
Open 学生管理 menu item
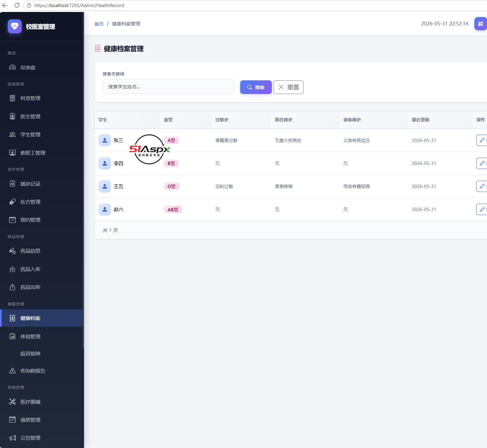coord(42,134)
